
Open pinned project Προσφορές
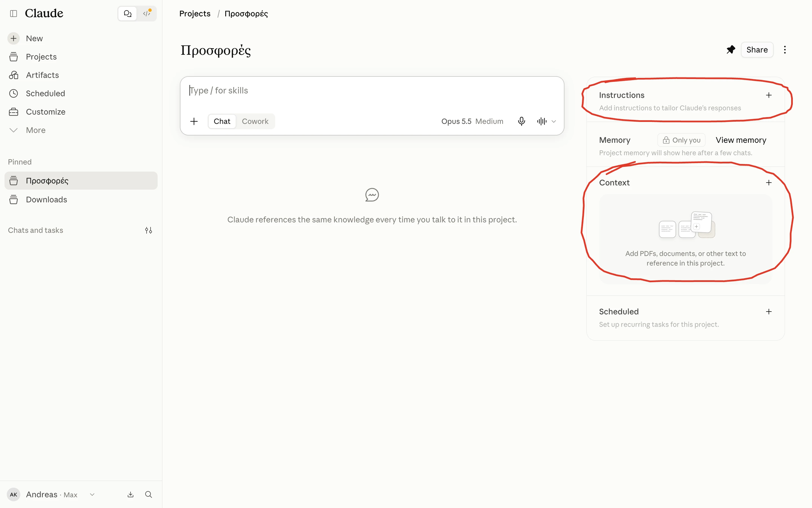click(x=81, y=181)
